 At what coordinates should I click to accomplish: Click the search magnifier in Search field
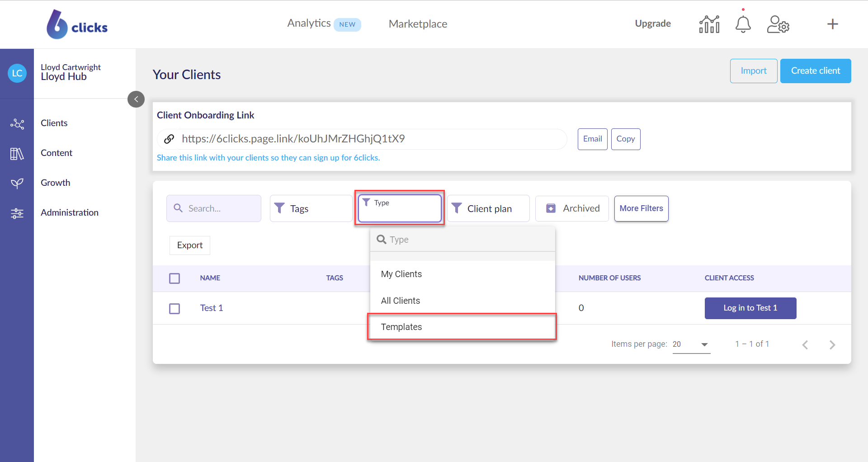(x=178, y=208)
